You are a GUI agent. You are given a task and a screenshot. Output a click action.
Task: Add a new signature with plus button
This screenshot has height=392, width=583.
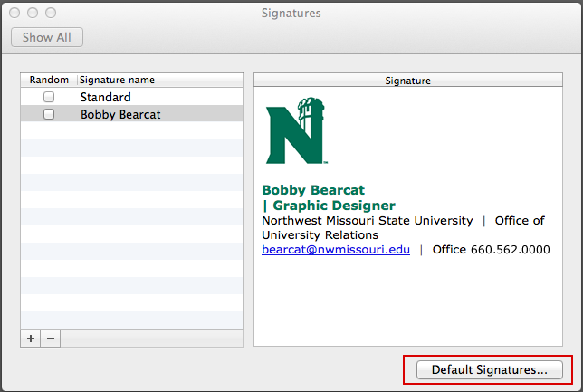pos(31,339)
